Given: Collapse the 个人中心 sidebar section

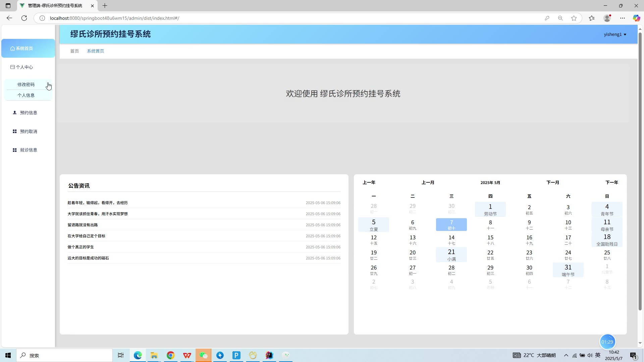Looking at the screenshot, I should 24,67.
